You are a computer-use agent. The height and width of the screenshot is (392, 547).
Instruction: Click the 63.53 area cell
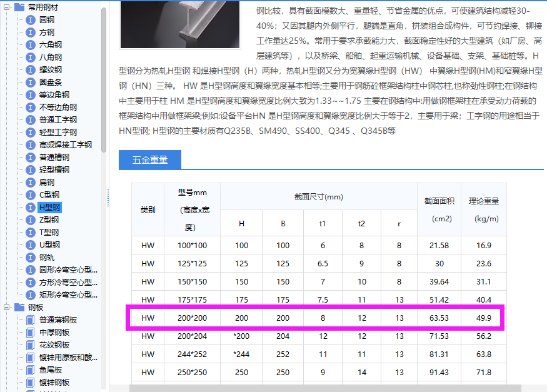pyautogui.click(x=439, y=318)
